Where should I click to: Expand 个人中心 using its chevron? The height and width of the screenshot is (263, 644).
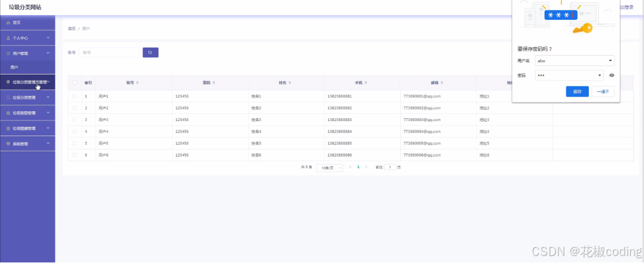(48, 38)
